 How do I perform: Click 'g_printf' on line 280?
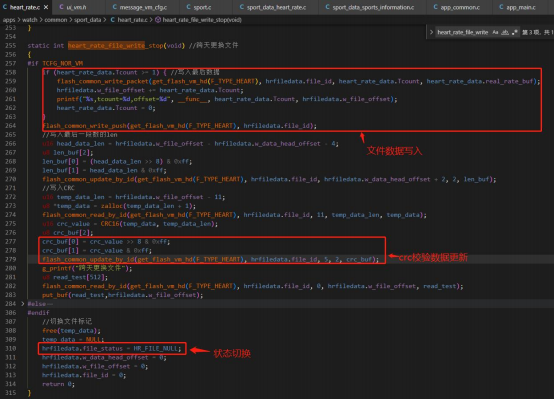click(x=57, y=268)
